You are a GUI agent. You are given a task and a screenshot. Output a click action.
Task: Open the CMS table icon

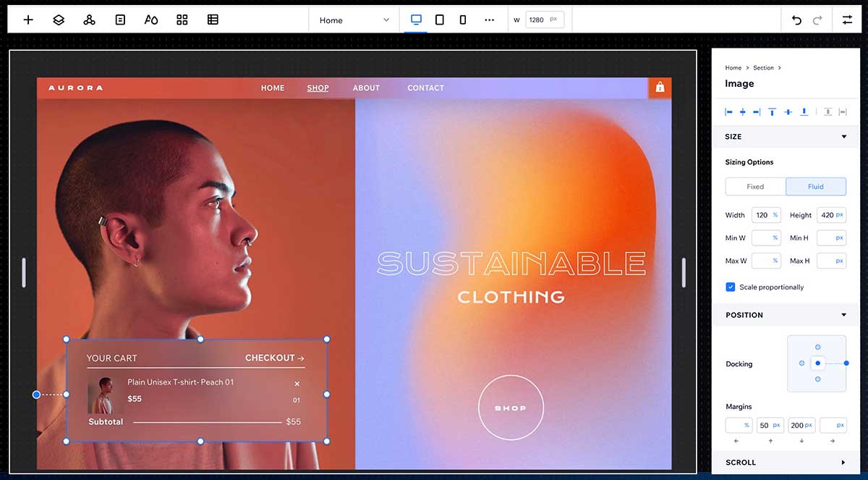click(213, 20)
